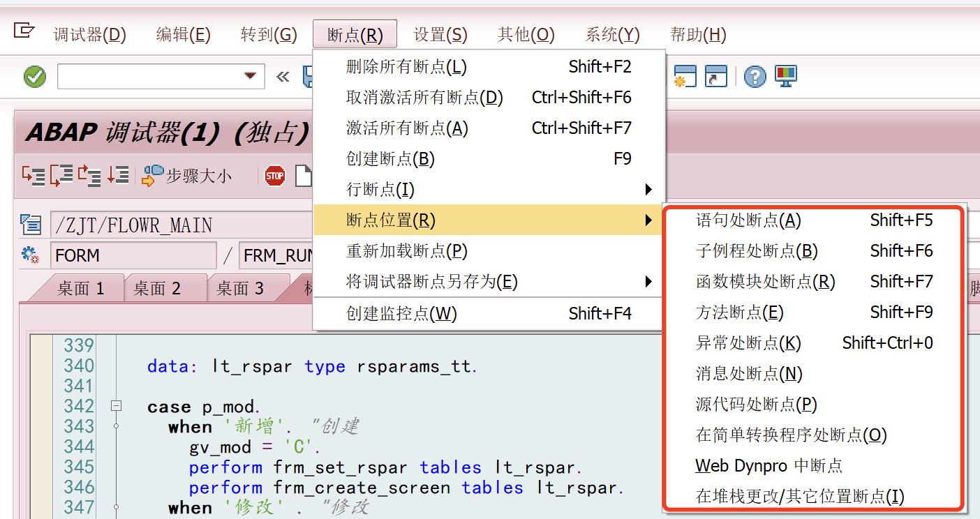Switch to the 桌面 2 tab

[157, 288]
